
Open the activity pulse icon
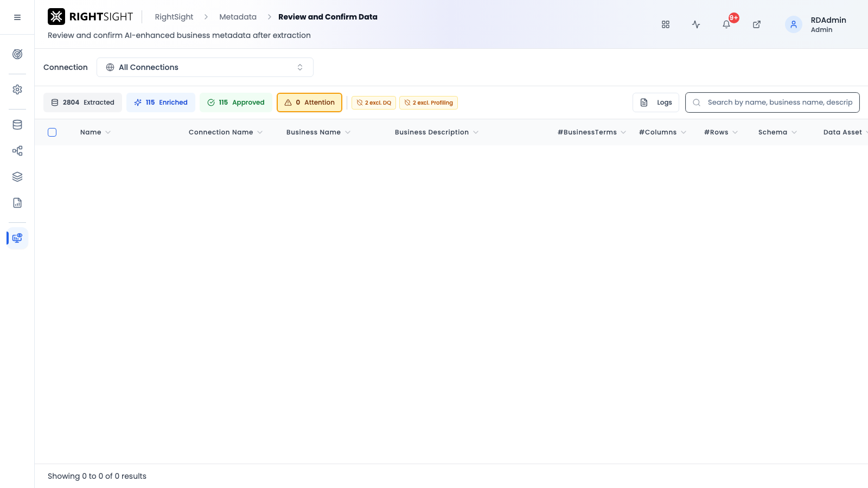tap(696, 24)
